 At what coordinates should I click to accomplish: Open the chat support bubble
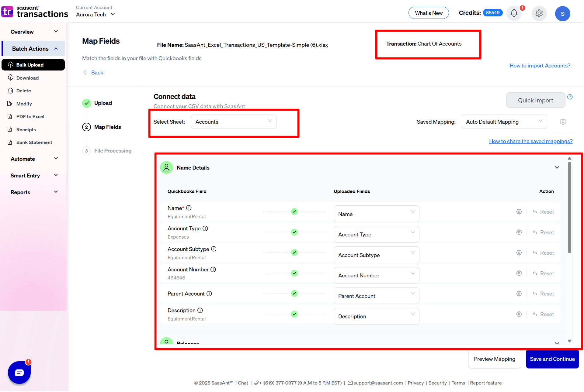coord(19,373)
